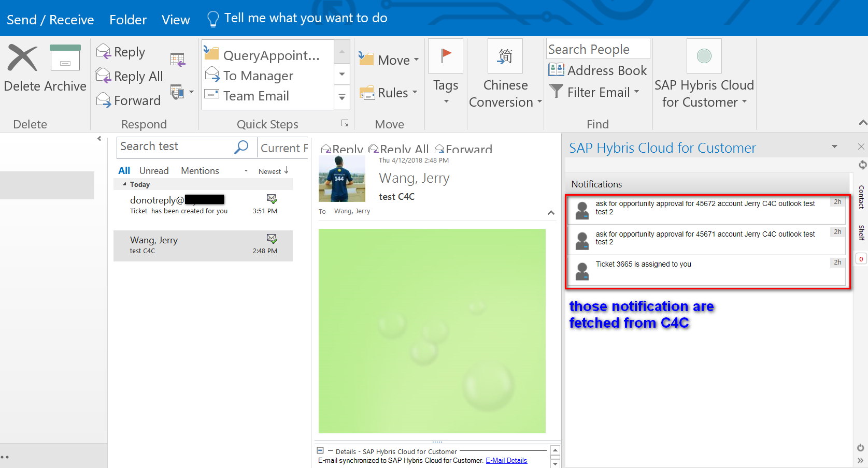Image resolution: width=868 pixels, height=468 pixels.
Task: Click the Forward button in reading pane
Action: [x=463, y=149]
